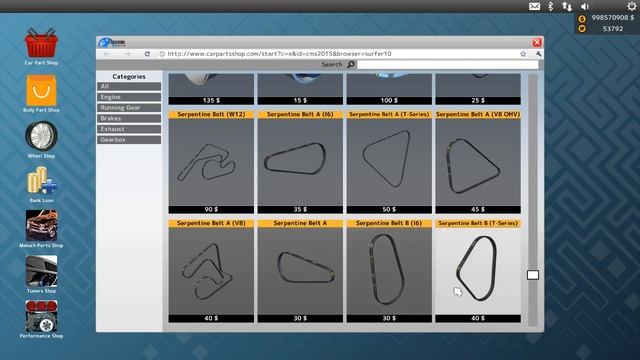Viewport: 640px width, 360px height.
Task: Click the 90 $ price label
Action: (211, 209)
